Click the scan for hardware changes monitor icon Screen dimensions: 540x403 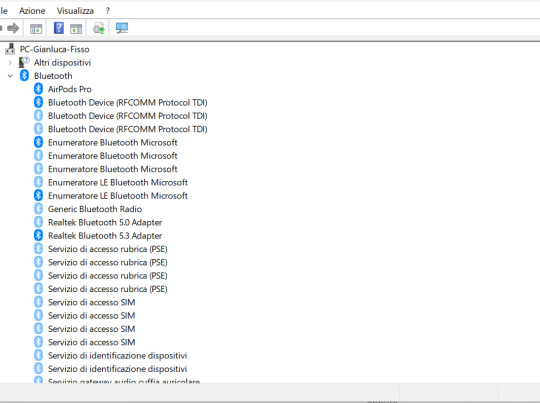click(x=122, y=28)
